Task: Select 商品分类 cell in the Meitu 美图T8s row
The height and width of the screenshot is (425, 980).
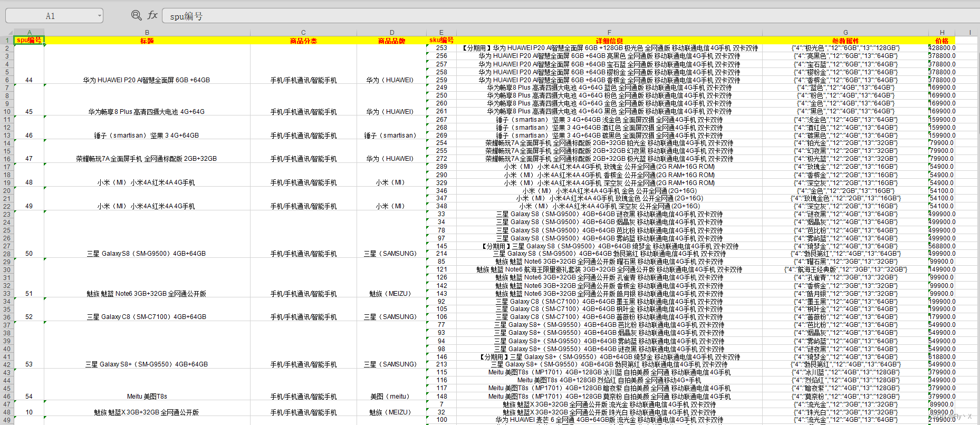Action: (x=303, y=384)
